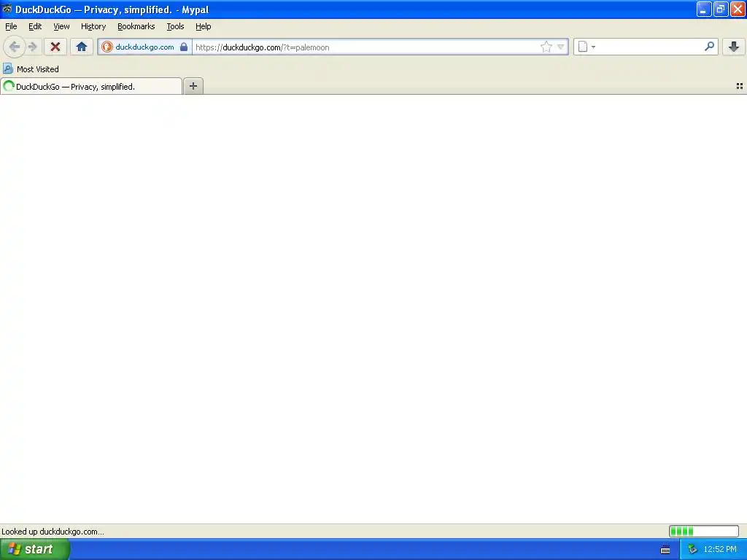Stop page loading with the red X
The image size is (747, 560).
55,47
